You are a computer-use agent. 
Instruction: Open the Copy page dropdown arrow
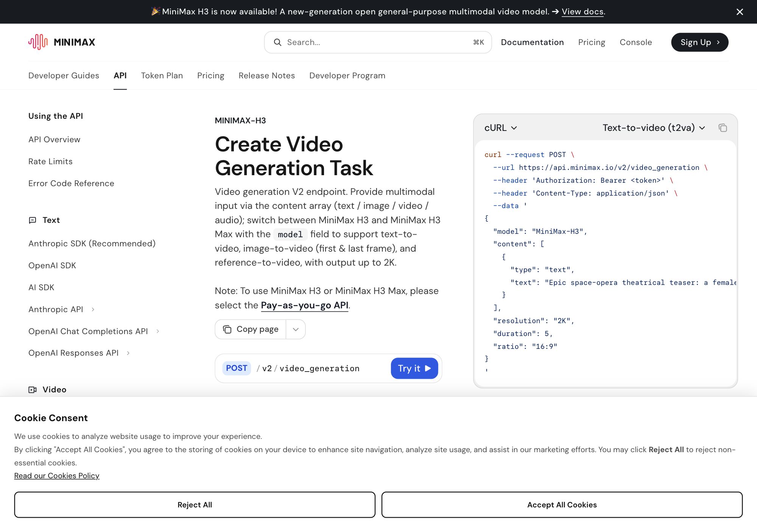tap(296, 329)
